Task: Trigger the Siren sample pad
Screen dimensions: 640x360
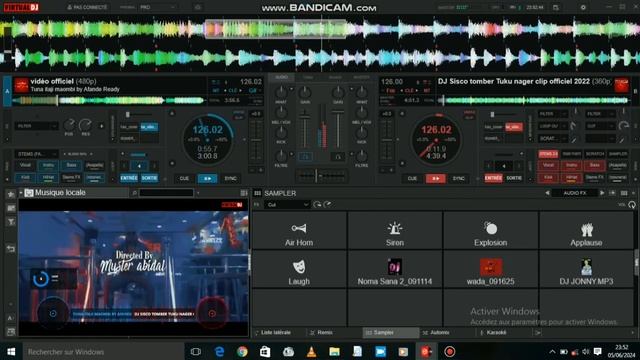Action: [x=395, y=231]
